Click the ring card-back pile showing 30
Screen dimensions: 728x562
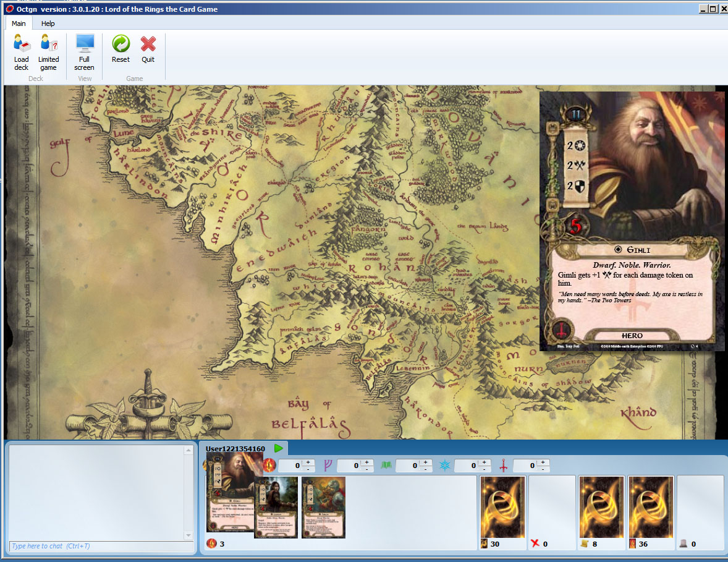(503, 507)
